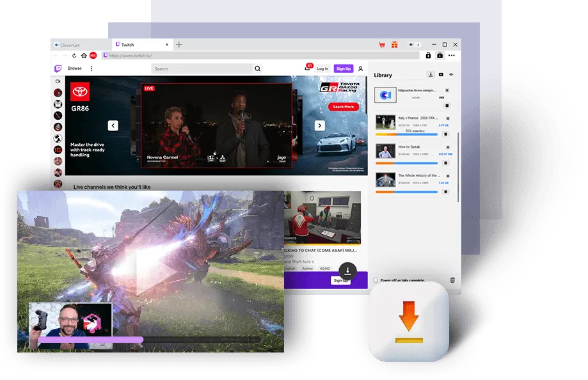
Task: Click Italy v France video thumbnail
Action: [386, 123]
